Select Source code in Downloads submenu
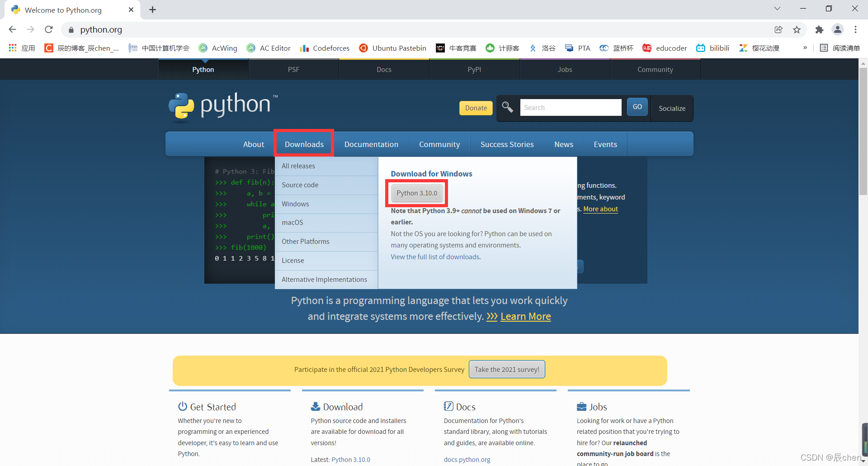Viewport: 868px width, 466px height. pyautogui.click(x=326, y=185)
